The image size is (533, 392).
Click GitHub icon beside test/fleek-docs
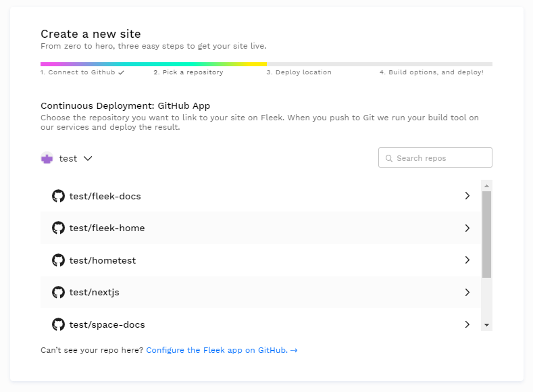(x=58, y=196)
